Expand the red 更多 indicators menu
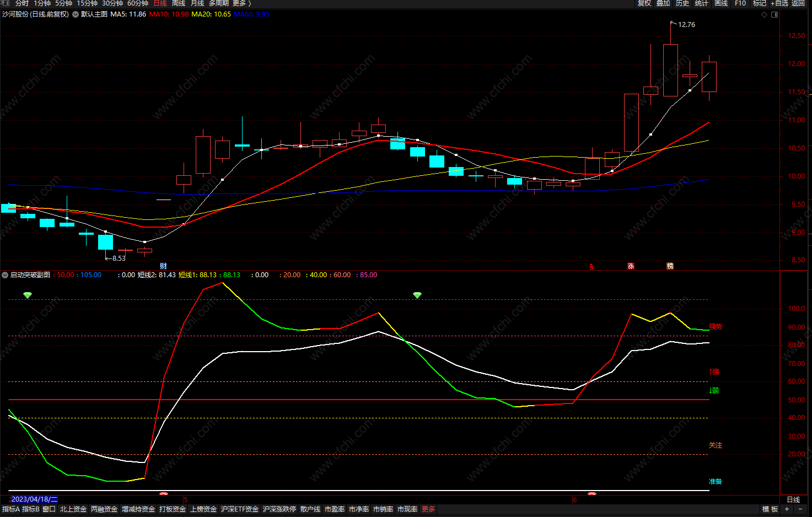Screen dimensions: 812x517 tap(428, 509)
